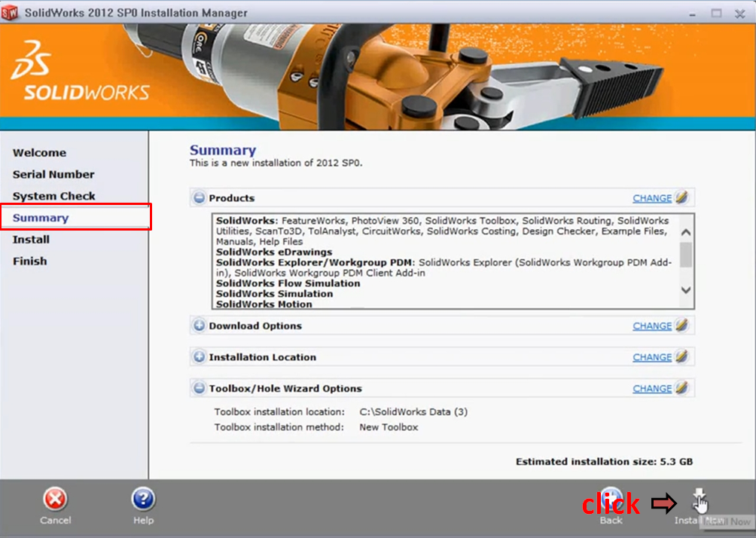Click Toolbox installation location path text
Screen dimensions: 756x538
coord(413,412)
